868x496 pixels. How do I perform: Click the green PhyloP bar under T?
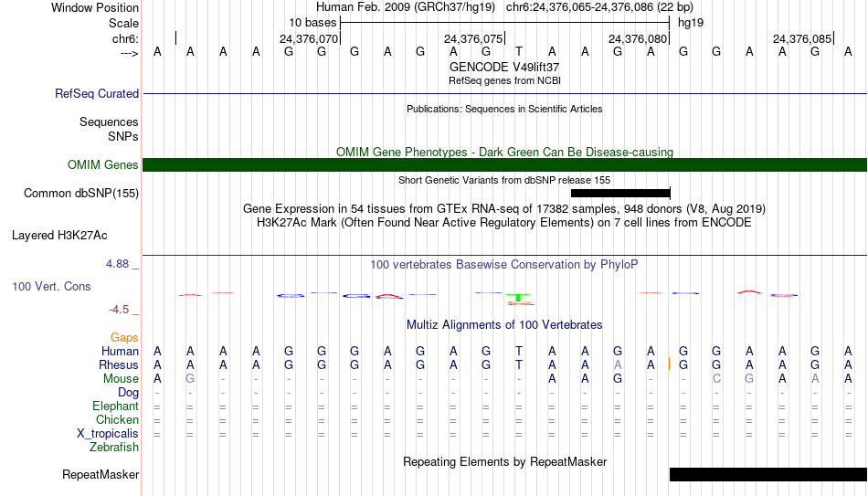(x=519, y=298)
